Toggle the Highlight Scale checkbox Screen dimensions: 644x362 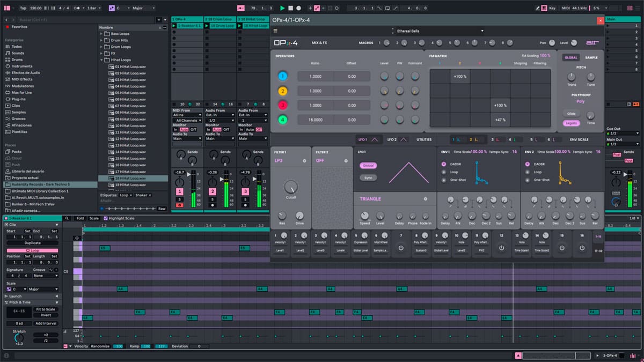pos(105,218)
